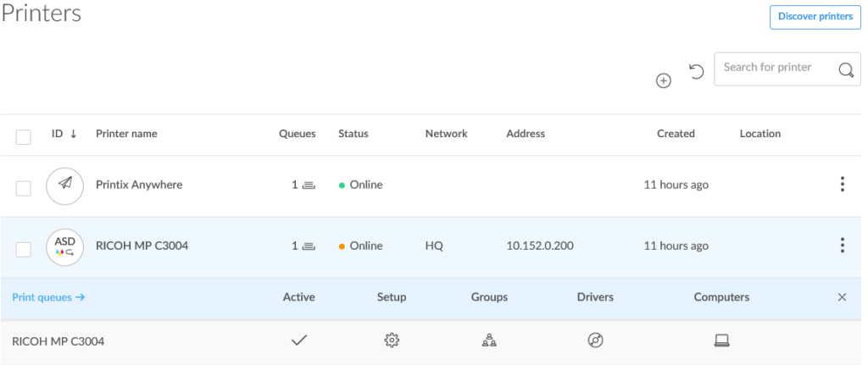
Task: Open the Printix Anywhere paper plane icon
Action: (64, 186)
